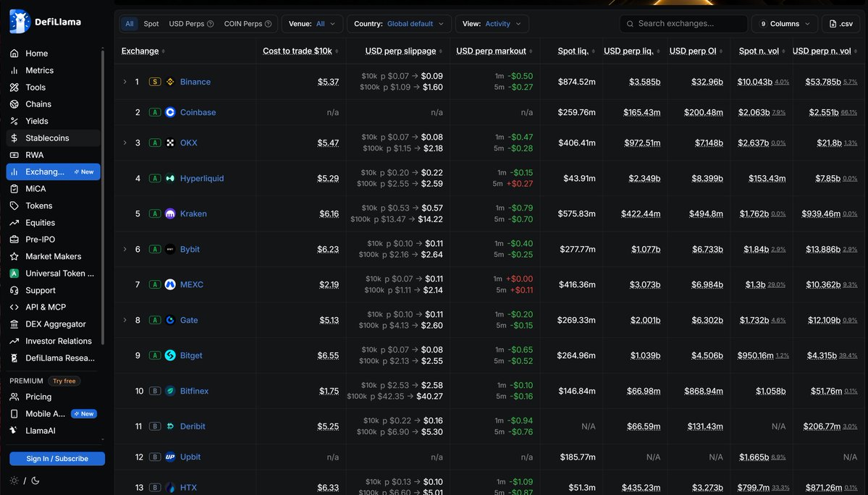Switch to light theme sun icon
This screenshot has width=868, height=495.
14,481
